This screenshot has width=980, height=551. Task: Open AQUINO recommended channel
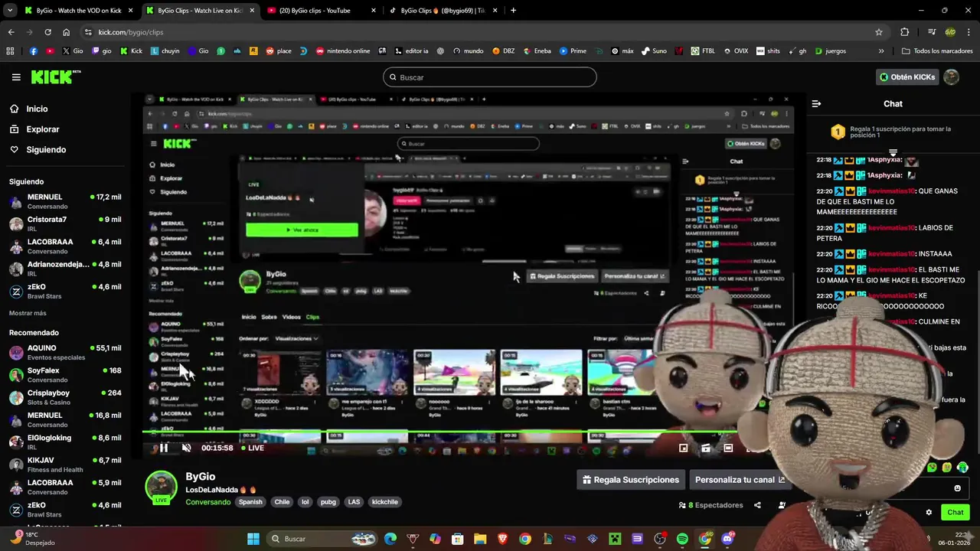point(65,352)
